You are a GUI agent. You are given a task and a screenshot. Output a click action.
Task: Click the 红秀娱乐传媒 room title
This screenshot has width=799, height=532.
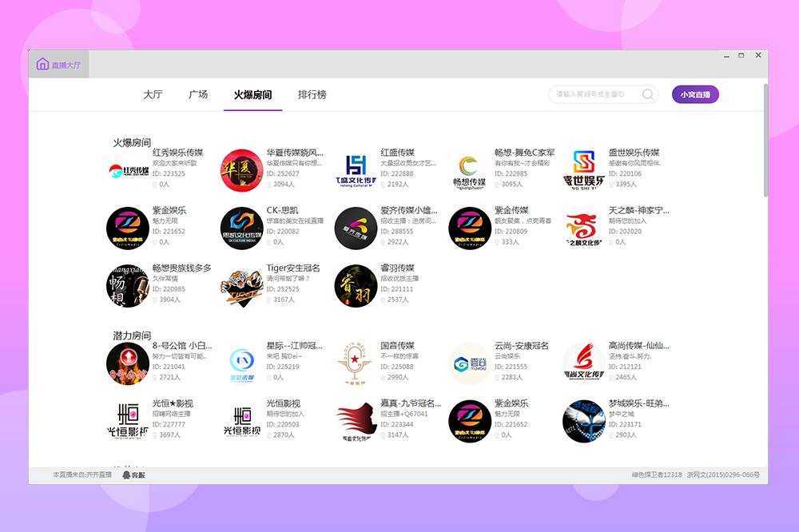click(178, 153)
